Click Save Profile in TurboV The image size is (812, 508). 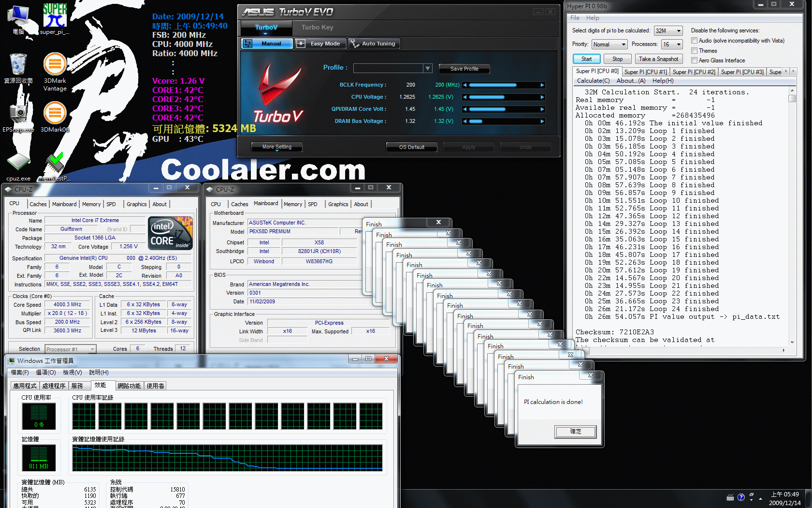[x=464, y=69]
